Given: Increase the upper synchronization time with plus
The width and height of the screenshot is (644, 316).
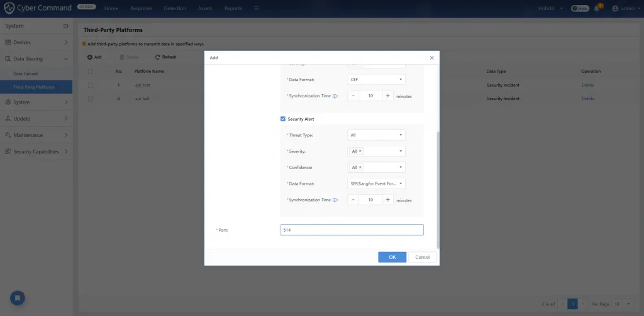Looking at the screenshot, I should [x=387, y=95].
